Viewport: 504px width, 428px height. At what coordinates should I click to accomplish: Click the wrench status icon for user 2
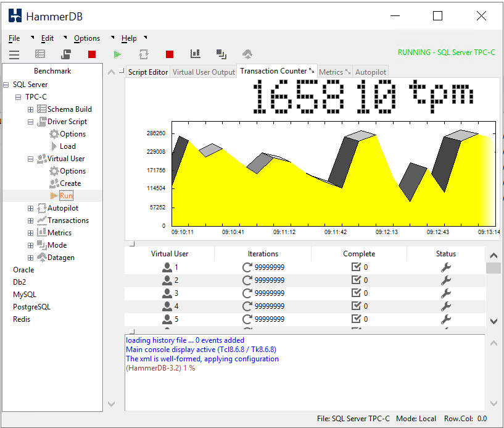pos(446,280)
